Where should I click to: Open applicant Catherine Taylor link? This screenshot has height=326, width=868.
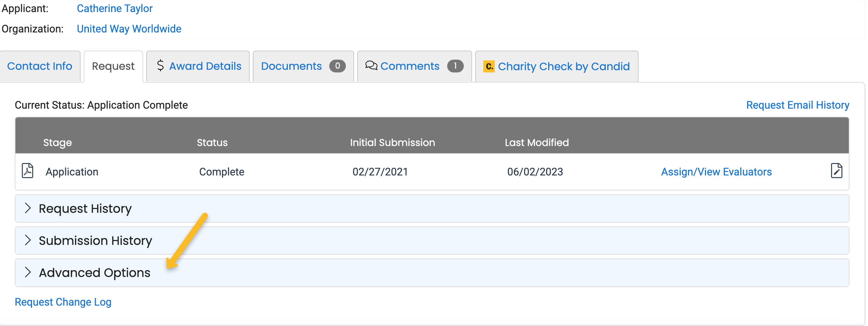tap(115, 8)
